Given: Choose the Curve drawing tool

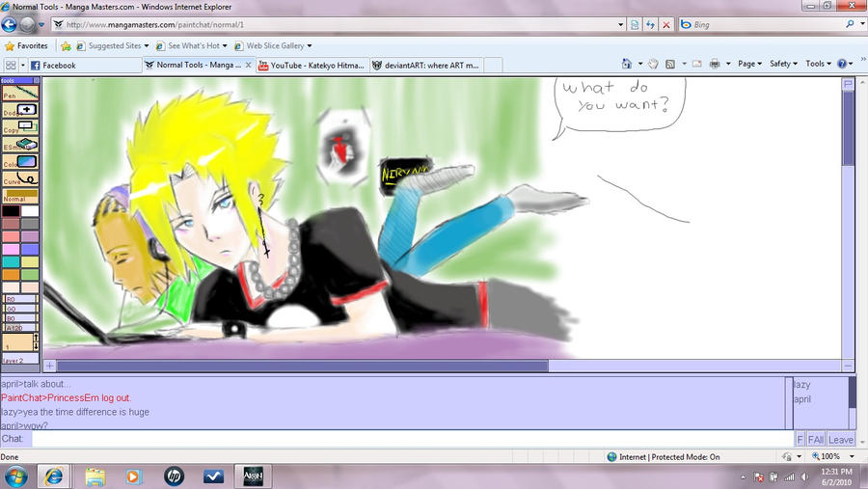Looking at the screenshot, I should point(20,178).
